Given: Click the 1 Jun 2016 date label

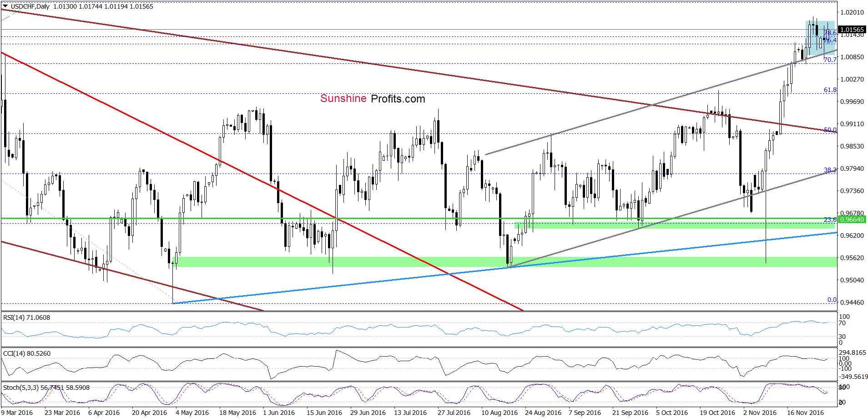Looking at the screenshot, I should point(279,413).
